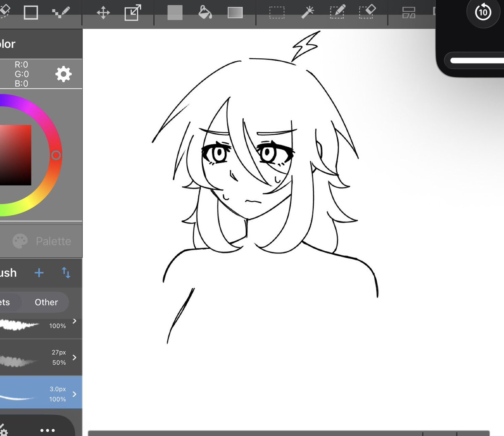Tap the 10-second rewind button
Image resolution: width=504 pixels, height=436 pixels.
(483, 12)
